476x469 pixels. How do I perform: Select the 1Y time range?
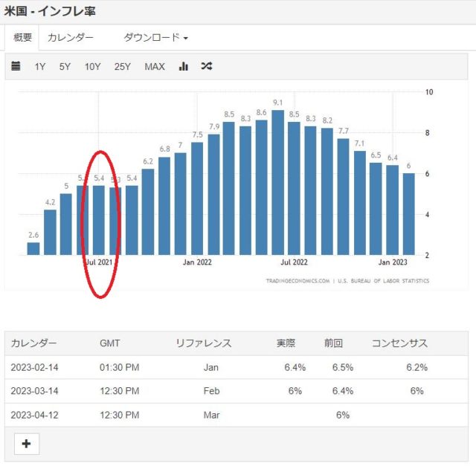[x=40, y=67]
